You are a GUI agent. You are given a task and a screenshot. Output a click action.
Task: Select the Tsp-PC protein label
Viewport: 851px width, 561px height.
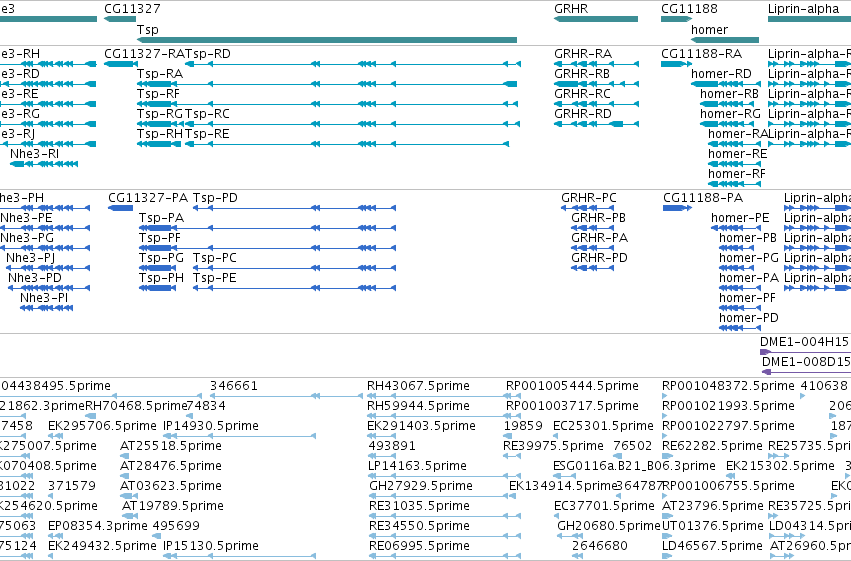[214, 258]
